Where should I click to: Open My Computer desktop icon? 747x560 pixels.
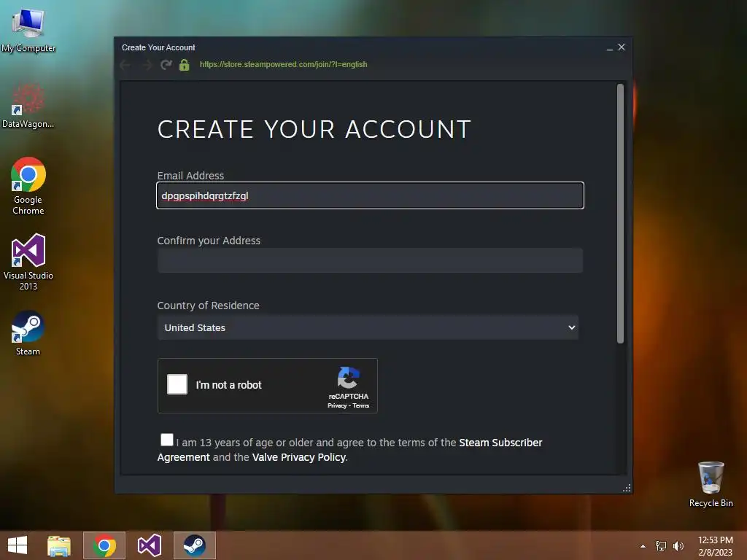(28, 30)
